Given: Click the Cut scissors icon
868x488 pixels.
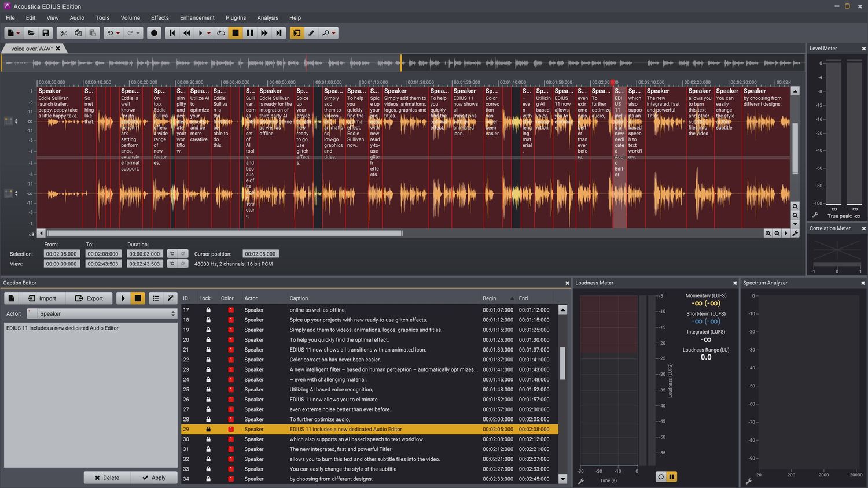Looking at the screenshot, I should [64, 33].
